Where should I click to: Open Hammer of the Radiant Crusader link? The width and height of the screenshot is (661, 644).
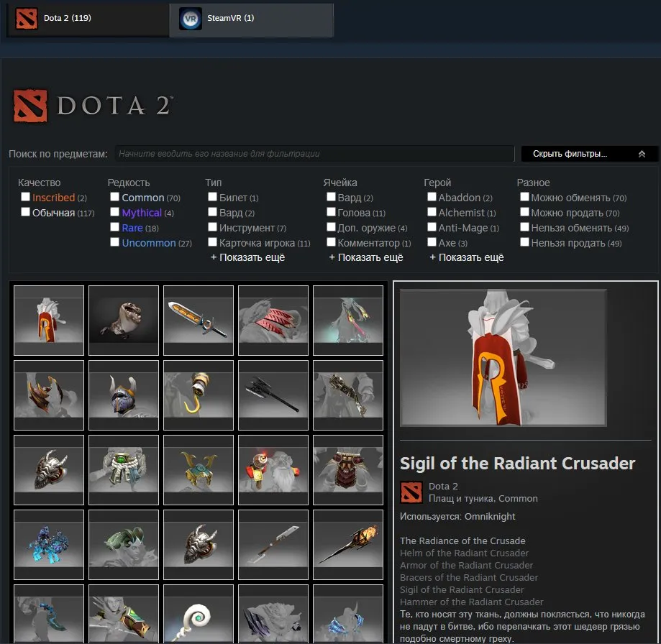471,602
